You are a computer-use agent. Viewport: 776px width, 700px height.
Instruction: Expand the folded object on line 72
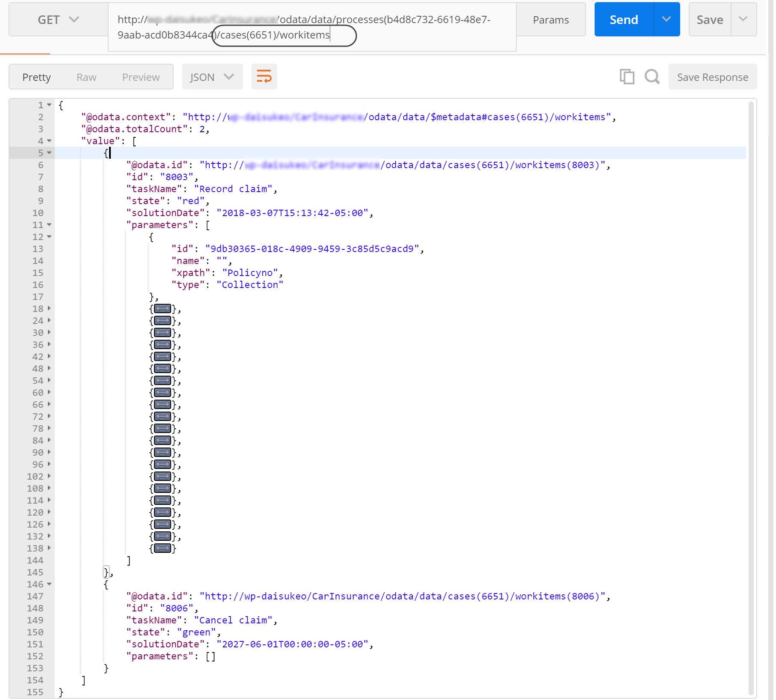click(x=163, y=417)
